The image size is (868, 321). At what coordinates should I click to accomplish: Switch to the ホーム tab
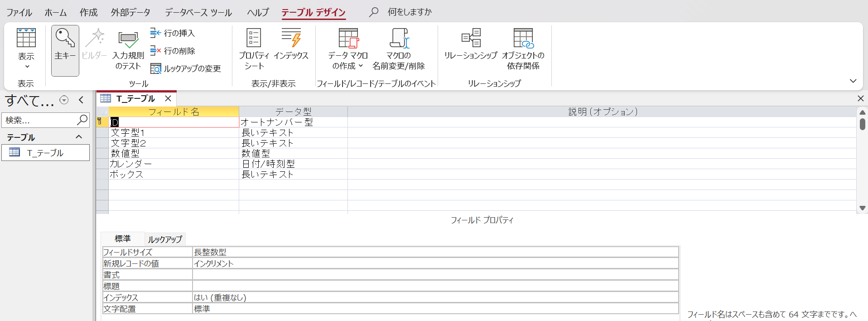coord(56,12)
